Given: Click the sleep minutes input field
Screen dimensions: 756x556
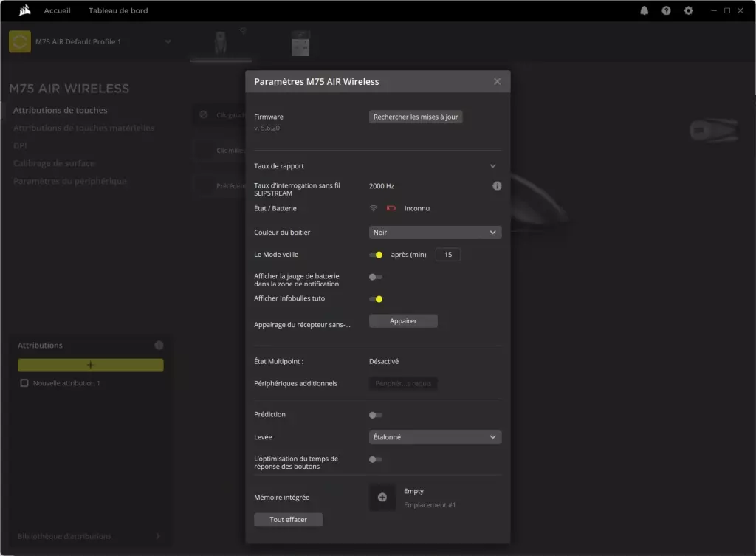Looking at the screenshot, I should (x=448, y=255).
